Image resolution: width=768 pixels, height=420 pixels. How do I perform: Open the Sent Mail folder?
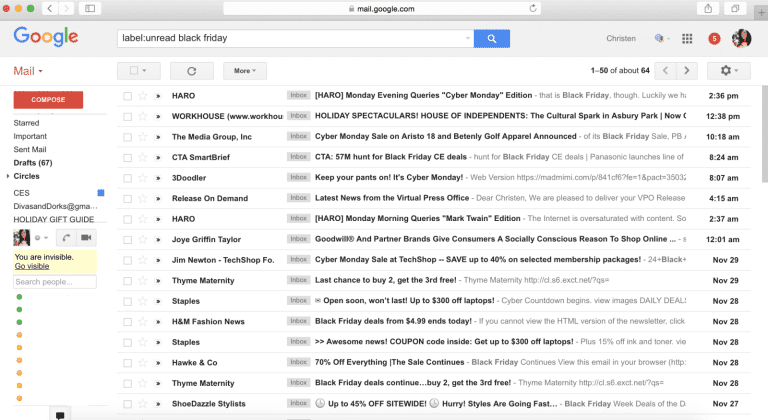click(x=31, y=149)
